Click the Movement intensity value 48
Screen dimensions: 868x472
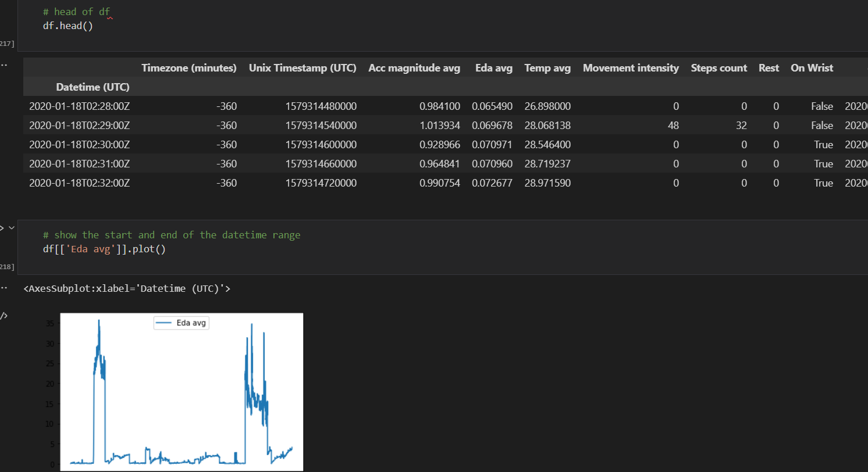coord(673,126)
